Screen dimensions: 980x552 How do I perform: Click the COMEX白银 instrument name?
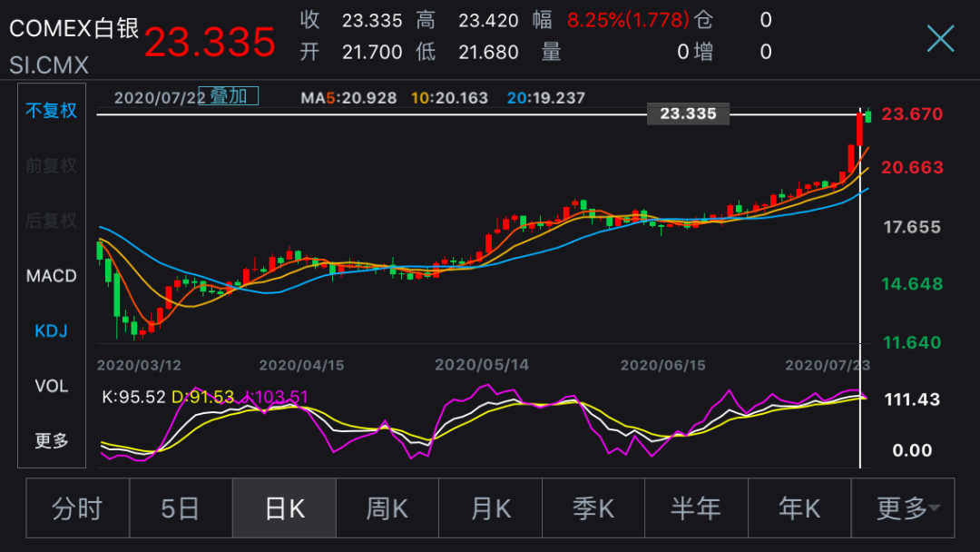74,28
